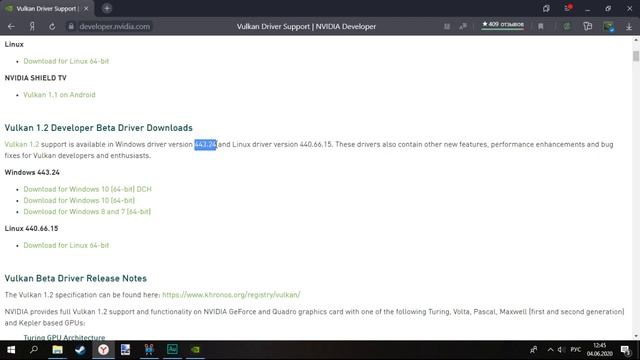Click the Vulkan Beta Driver Release Notes heading
The width and height of the screenshot is (640, 360).
tap(76, 278)
